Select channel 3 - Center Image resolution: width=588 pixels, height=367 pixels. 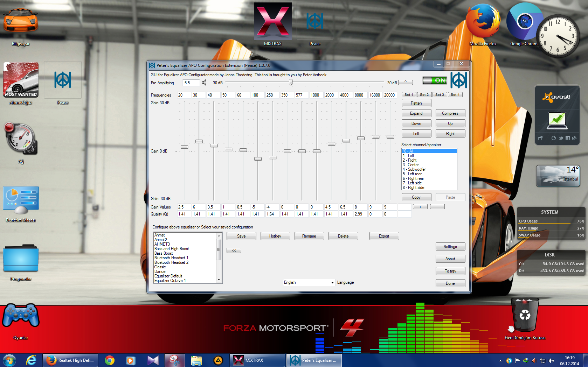(429, 165)
